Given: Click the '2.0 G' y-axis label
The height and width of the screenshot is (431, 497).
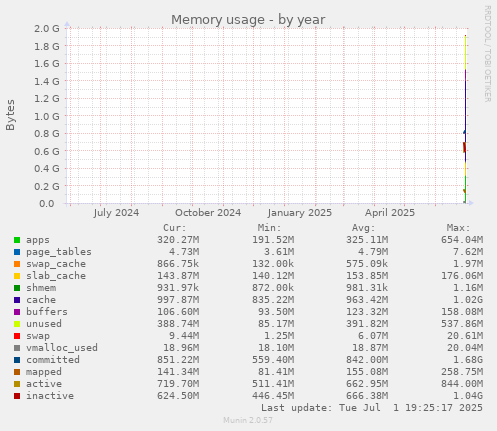Looking at the screenshot, I should click(47, 29).
